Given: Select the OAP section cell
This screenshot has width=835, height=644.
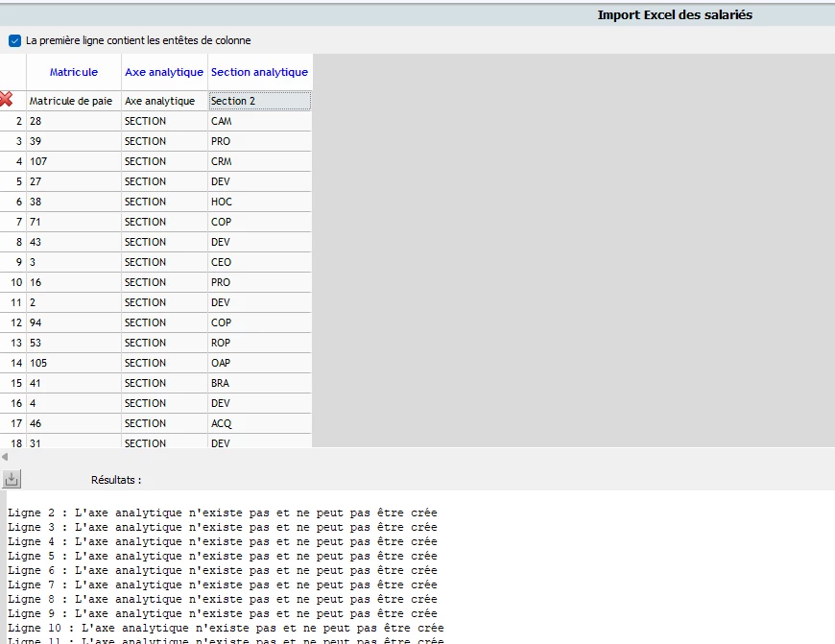Looking at the screenshot, I should tap(259, 363).
